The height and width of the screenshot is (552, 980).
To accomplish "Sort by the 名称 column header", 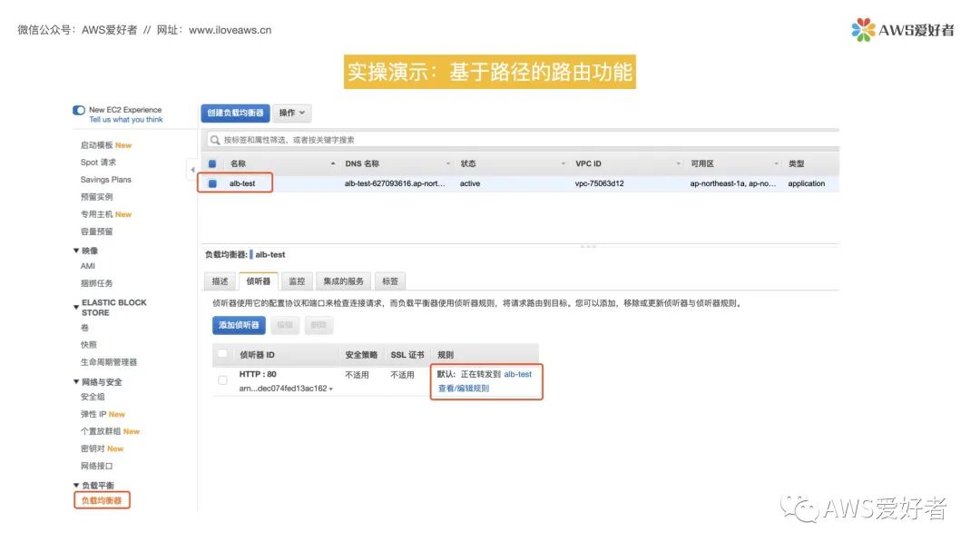I will [238, 163].
